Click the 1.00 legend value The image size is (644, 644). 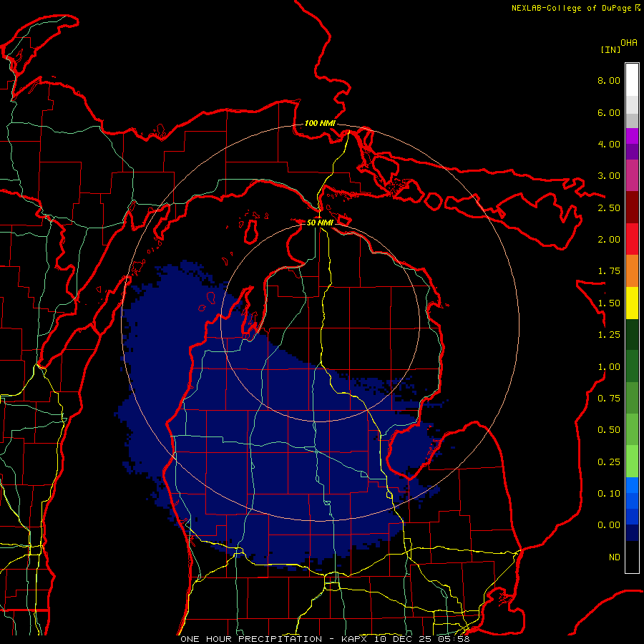[x=609, y=367]
